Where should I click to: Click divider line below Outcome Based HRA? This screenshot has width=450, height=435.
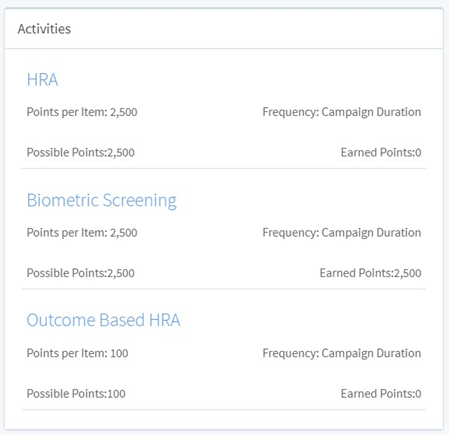tap(224, 409)
